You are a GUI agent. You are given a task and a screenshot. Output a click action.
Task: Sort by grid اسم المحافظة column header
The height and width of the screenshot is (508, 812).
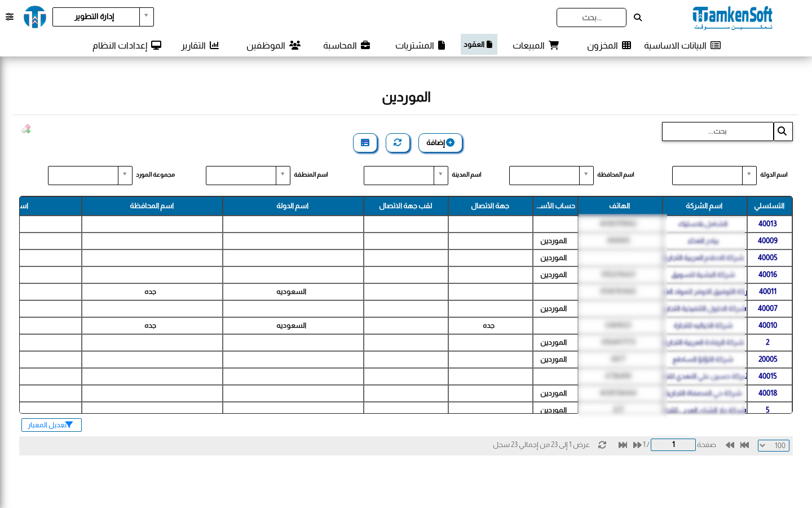tap(152, 206)
